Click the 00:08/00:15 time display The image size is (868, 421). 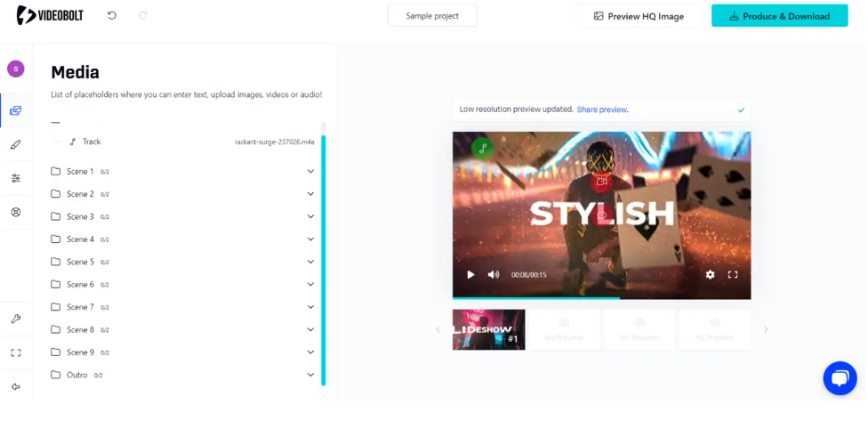pos(528,275)
